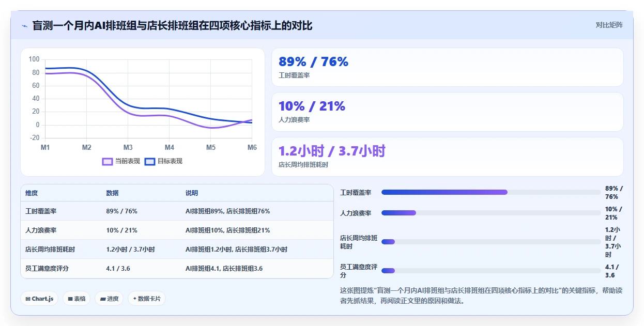Click the 100 y-axis label on chart
The height and width of the screenshot is (326, 644).
pos(34,59)
